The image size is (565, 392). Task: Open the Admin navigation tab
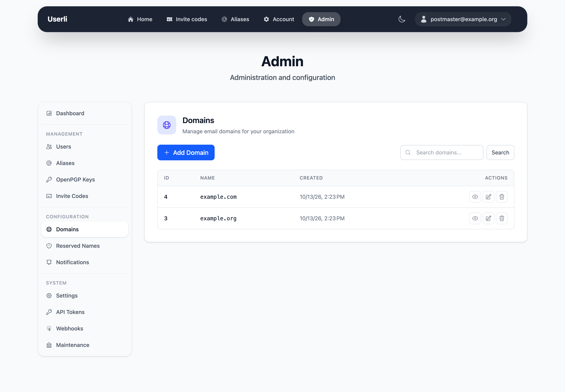coord(321,19)
